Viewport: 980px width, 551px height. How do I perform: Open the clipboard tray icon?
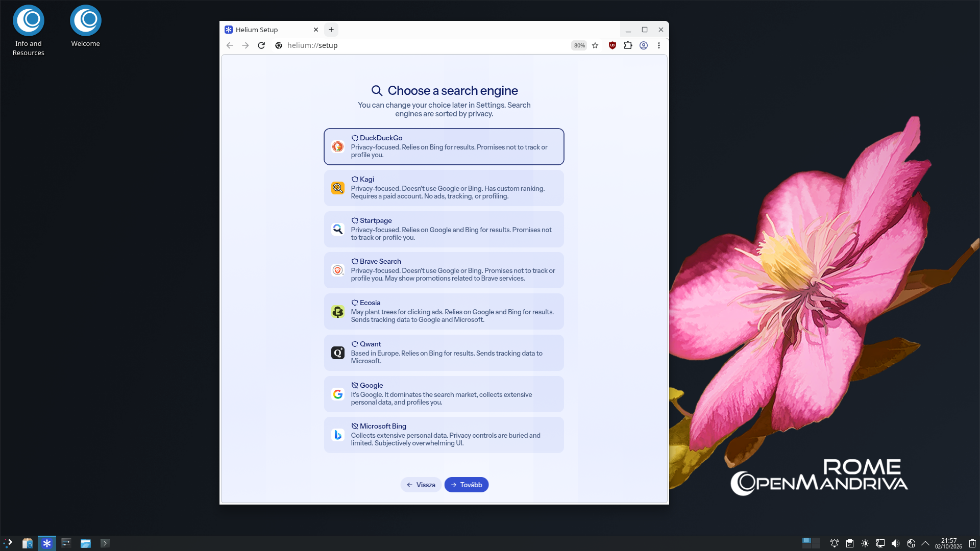850,543
